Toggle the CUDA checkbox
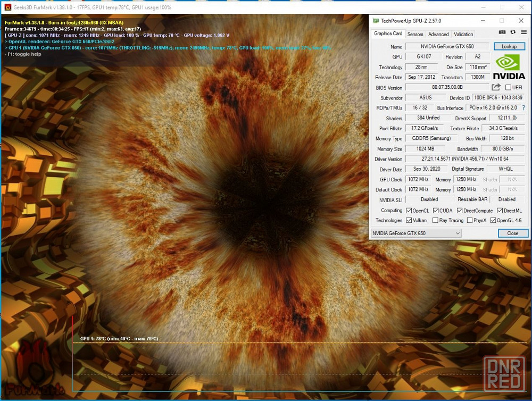This screenshot has height=401, width=532. [x=436, y=211]
